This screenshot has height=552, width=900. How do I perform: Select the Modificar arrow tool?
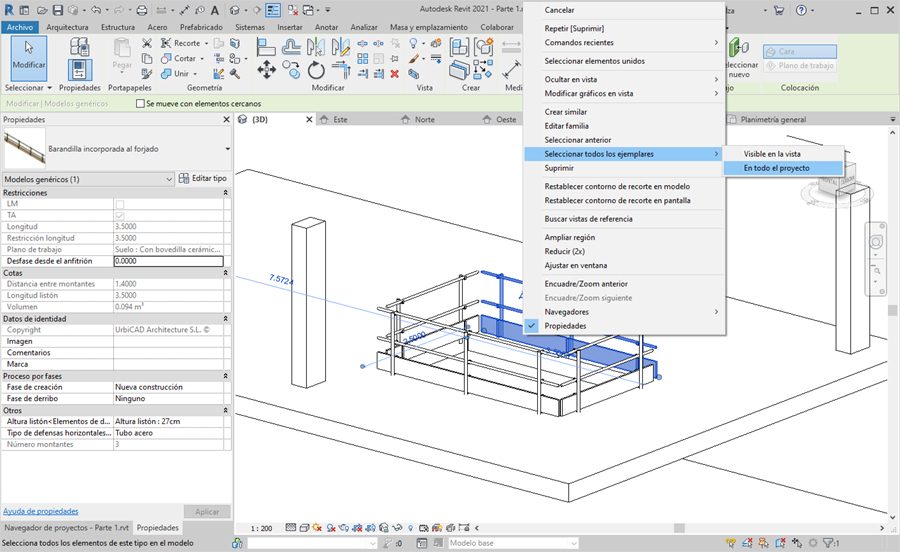click(x=28, y=54)
